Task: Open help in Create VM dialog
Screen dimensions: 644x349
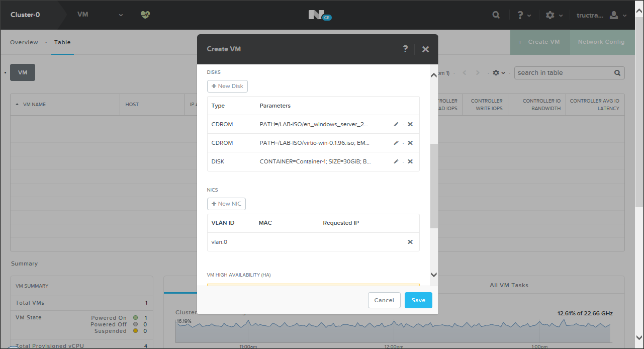Action: [x=405, y=49]
